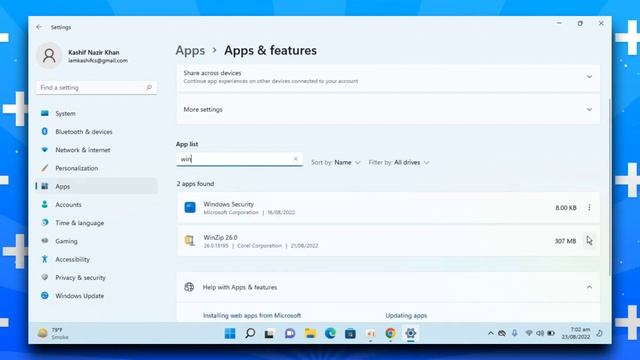Clear the app list search with X
Image resolution: width=640 pixels, height=360 pixels.
click(296, 159)
